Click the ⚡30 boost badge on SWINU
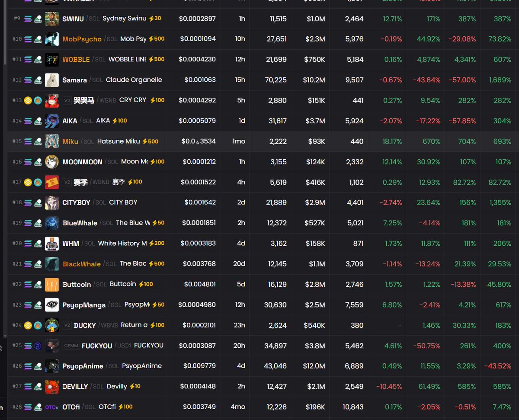This screenshot has height=420, width=519. 155,19
